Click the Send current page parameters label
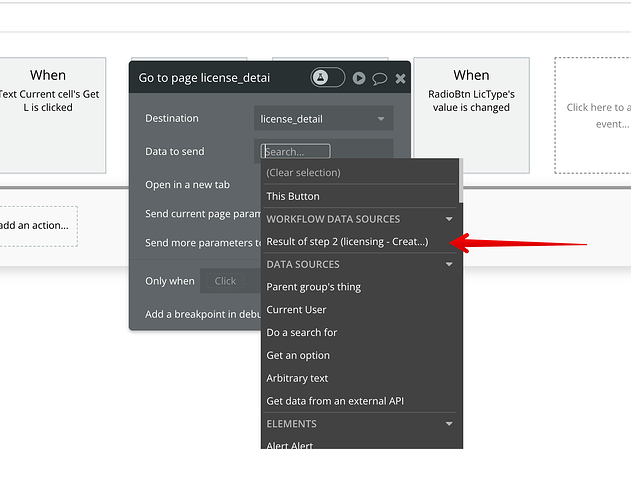The image size is (631, 500). coord(203,214)
